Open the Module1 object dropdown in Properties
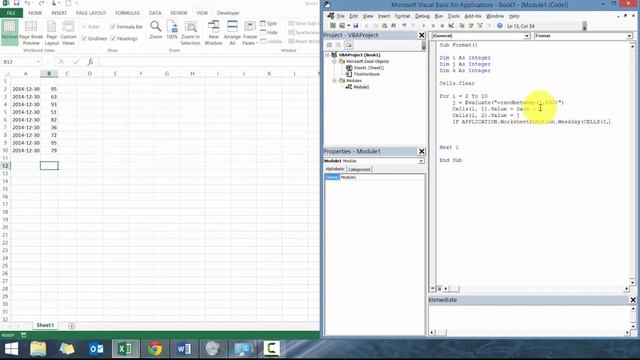The height and width of the screenshot is (360, 640). click(x=421, y=161)
